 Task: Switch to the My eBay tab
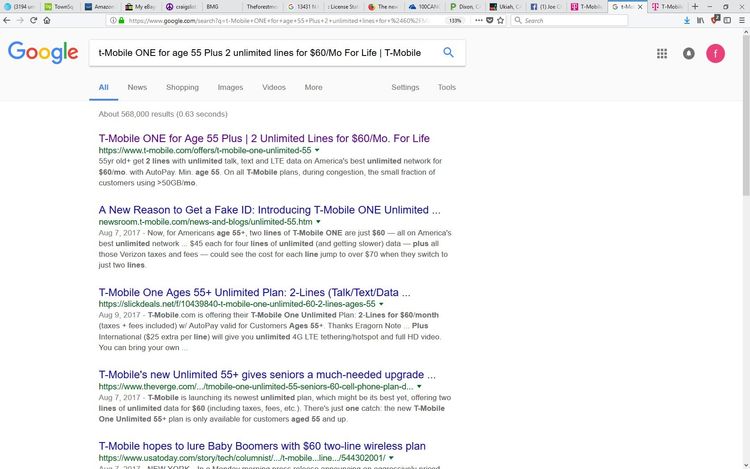click(x=141, y=7)
